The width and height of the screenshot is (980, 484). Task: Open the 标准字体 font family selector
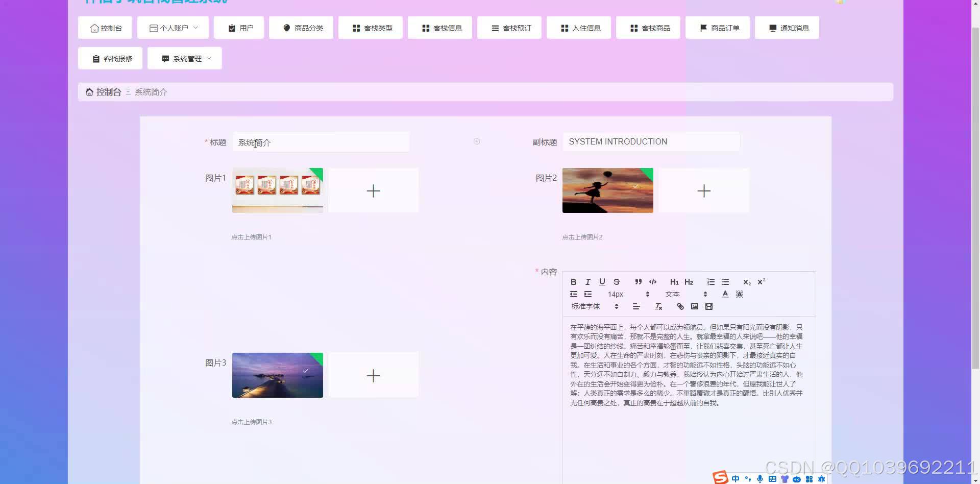pos(586,306)
